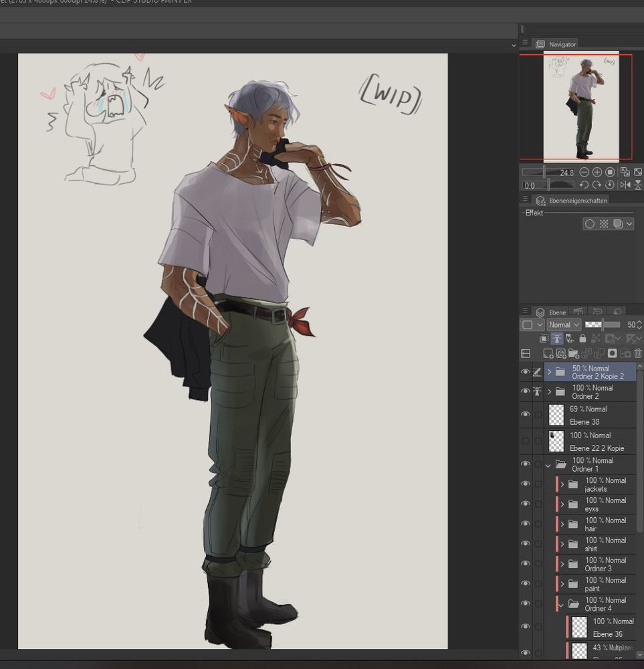Click the Navigator fit-to-navigator icon

638,172
